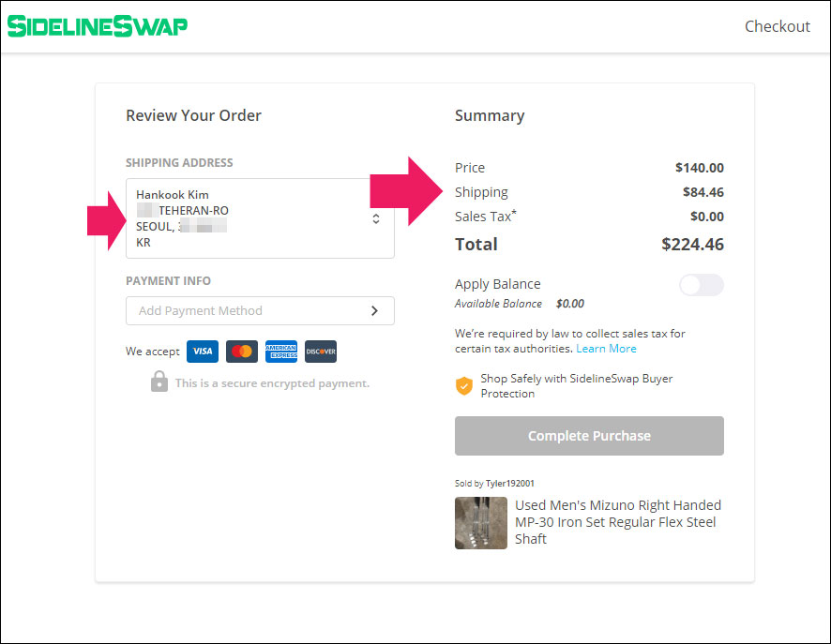Click the Mastercard icon
Screen dimensions: 831x644
242,352
